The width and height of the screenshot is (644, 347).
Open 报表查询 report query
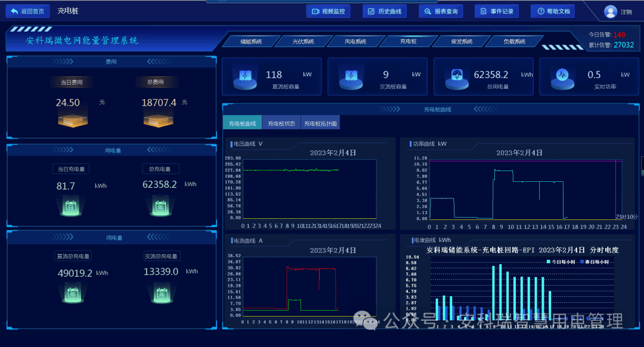[x=441, y=11]
